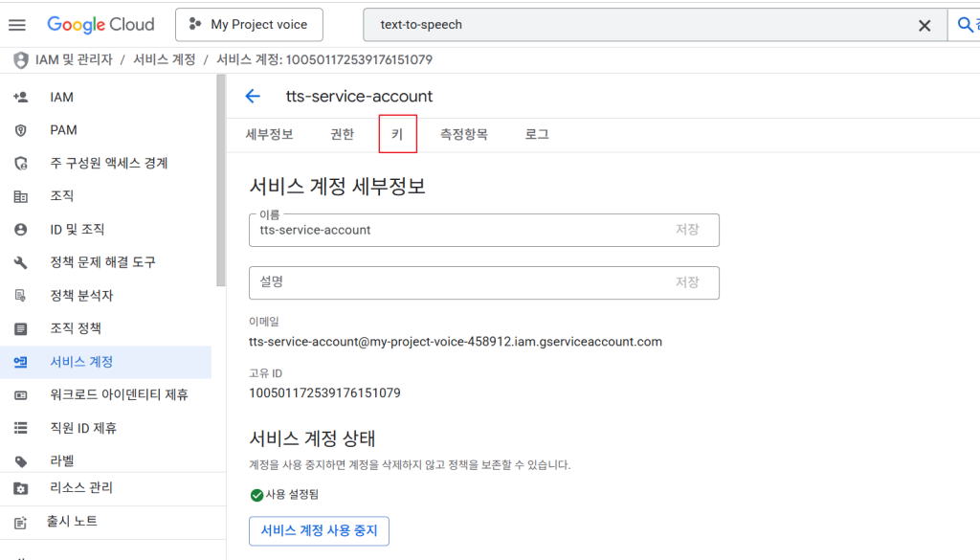980x560 pixels.
Task: Click the Google Cloud logo
Action: (100, 25)
